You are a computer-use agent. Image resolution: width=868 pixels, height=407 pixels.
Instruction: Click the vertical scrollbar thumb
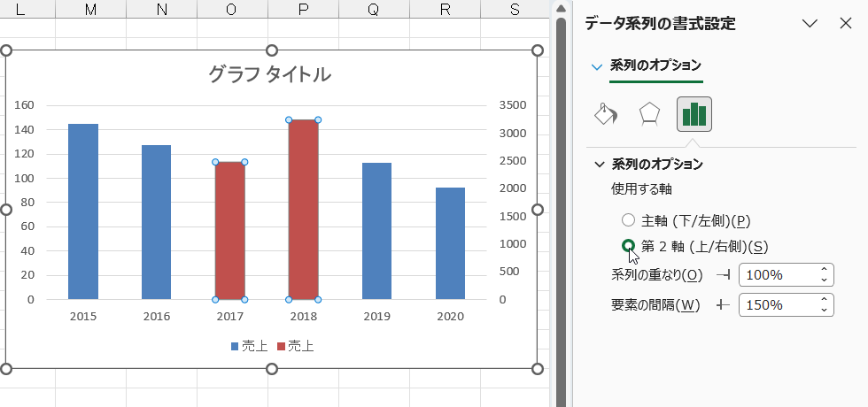(x=561, y=212)
